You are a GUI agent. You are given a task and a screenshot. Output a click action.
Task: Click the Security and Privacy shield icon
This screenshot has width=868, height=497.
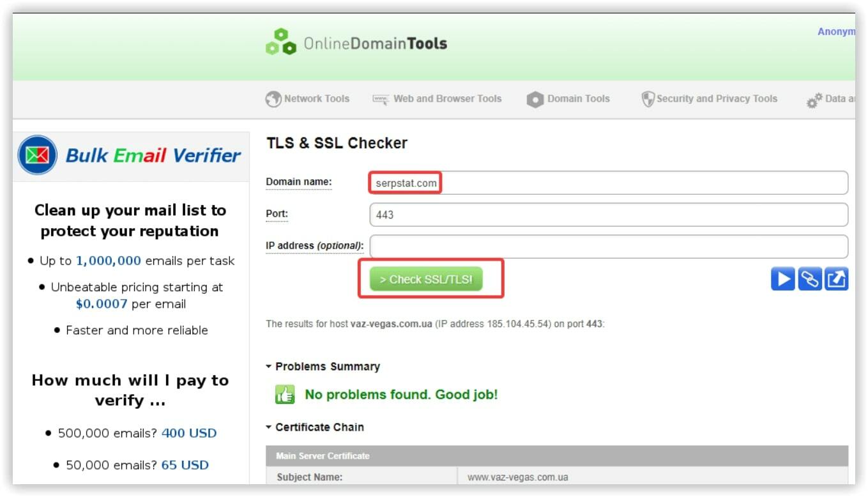click(648, 99)
